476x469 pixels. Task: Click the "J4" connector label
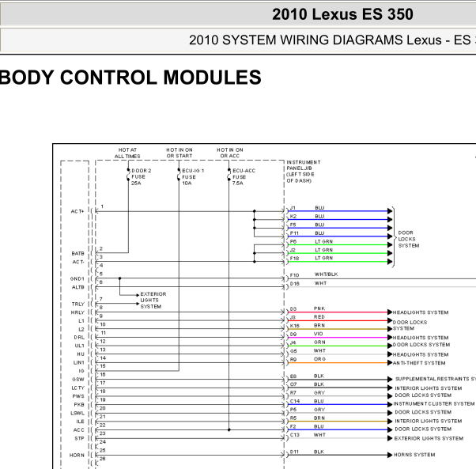[293, 342]
